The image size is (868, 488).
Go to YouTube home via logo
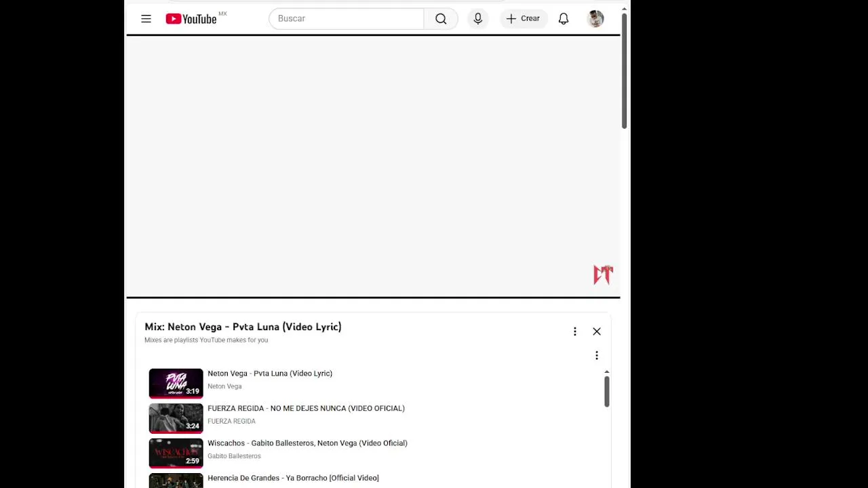pos(191,19)
